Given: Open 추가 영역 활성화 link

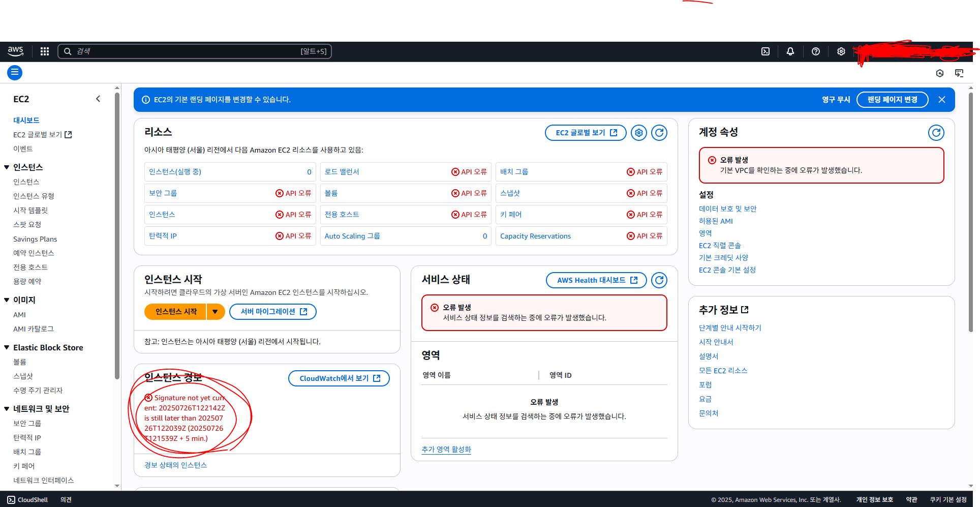Looking at the screenshot, I should click(x=446, y=450).
